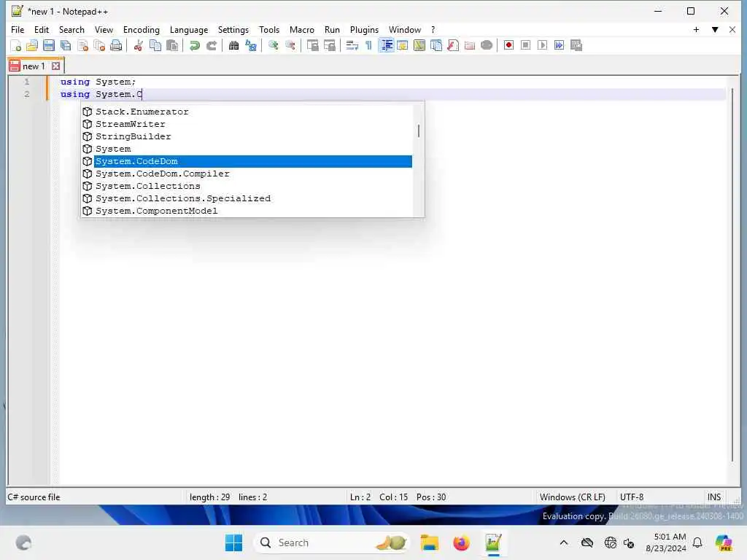Choose System.CodeDom from autocomplete list
747x560 pixels.
click(247, 161)
